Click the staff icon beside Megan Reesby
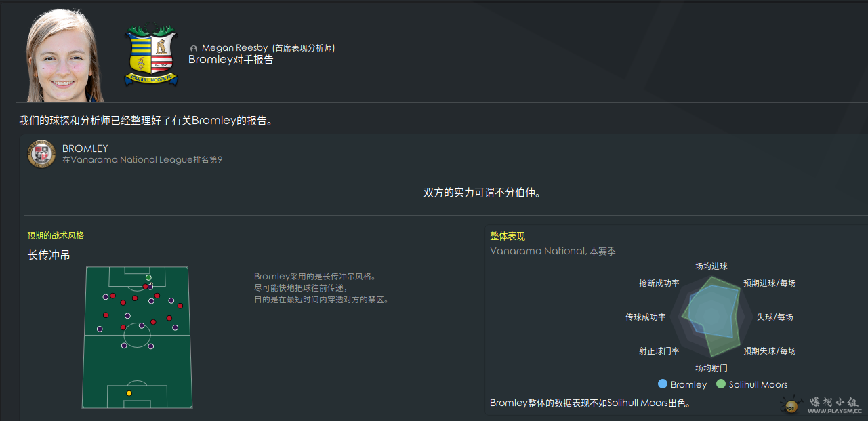The width and height of the screenshot is (868, 421). [x=194, y=49]
